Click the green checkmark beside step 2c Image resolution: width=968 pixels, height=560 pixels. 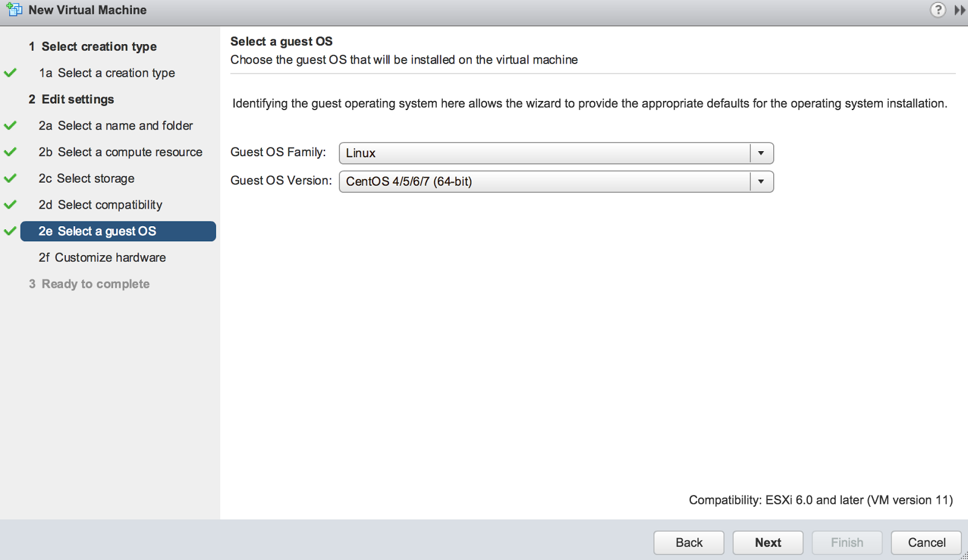pyautogui.click(x=10, y=178)
